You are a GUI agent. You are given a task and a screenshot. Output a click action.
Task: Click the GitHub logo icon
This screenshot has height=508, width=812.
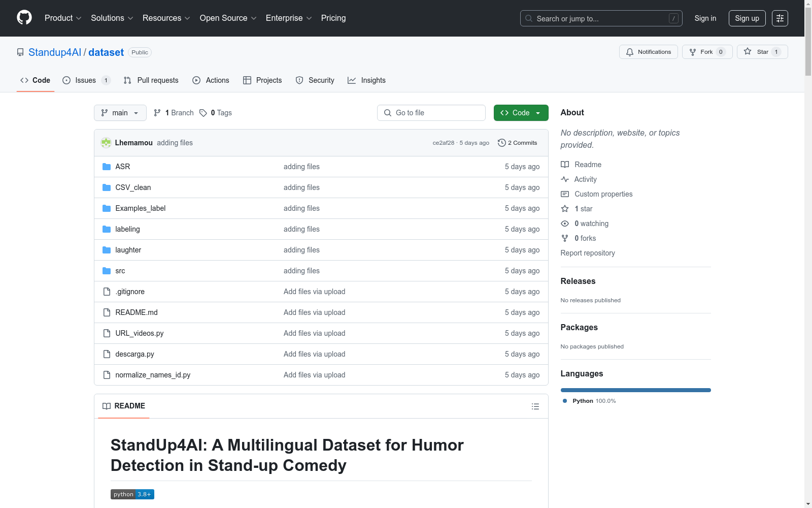tap(24, 18)
